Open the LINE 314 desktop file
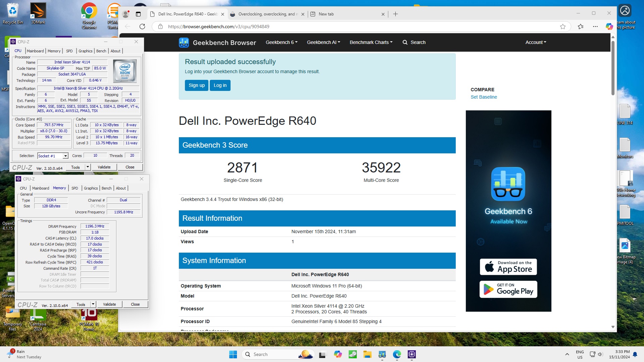 tap(625, 114)
